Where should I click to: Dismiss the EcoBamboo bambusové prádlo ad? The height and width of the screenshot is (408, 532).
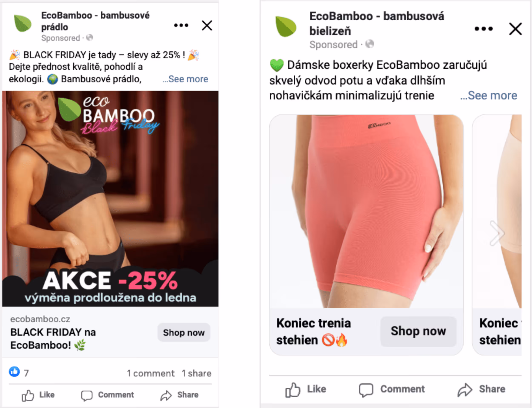point(207,25)
